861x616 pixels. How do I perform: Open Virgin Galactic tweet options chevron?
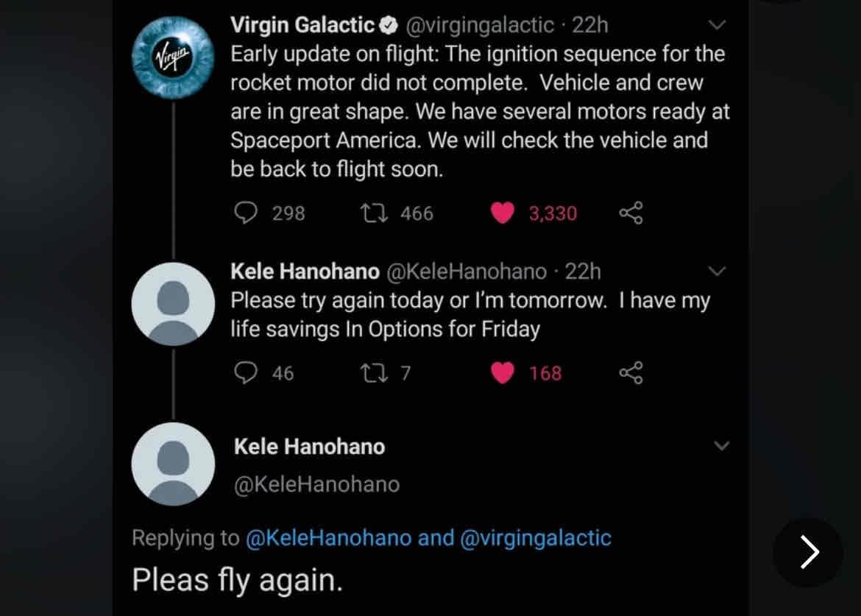click(x=716, y=25)
